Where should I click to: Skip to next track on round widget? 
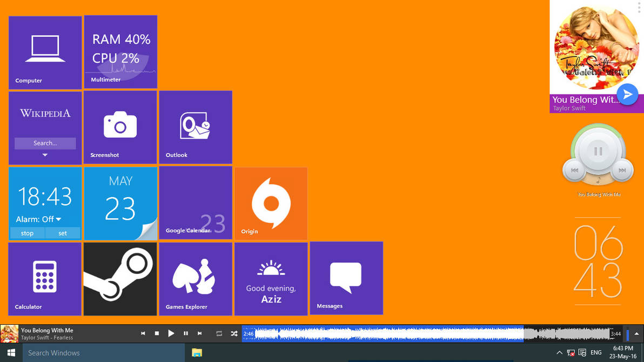click(x=622, y=170)
